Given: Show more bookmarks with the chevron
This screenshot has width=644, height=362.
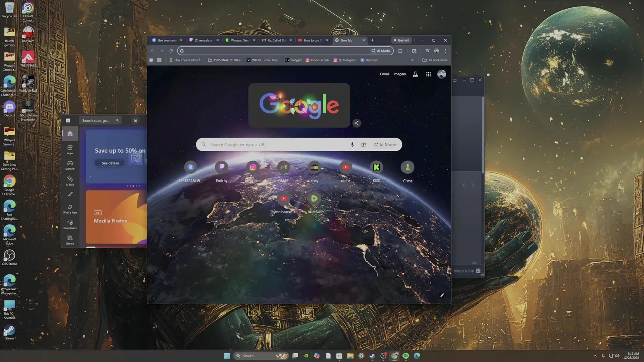Looking at the screenshot, I should click(x=412, y=60).
